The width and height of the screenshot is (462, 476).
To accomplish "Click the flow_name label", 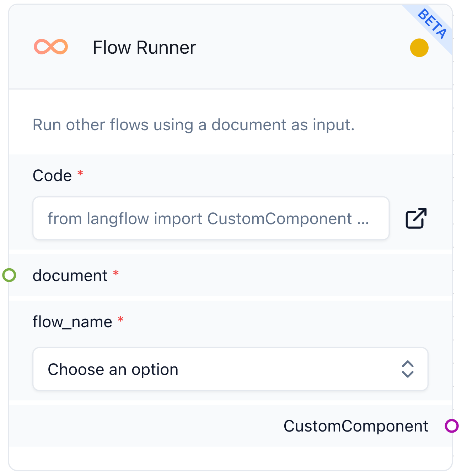I will point(72,322).
